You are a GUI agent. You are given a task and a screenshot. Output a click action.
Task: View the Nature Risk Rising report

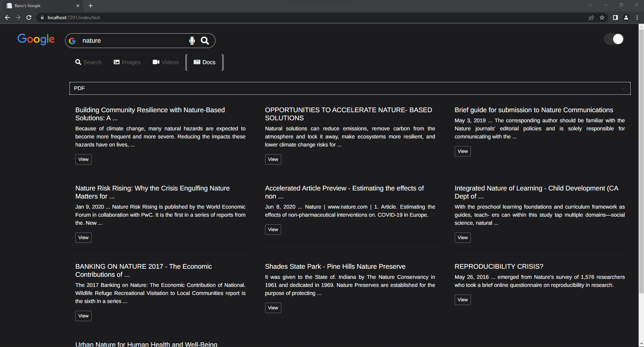tap(83, 237)
